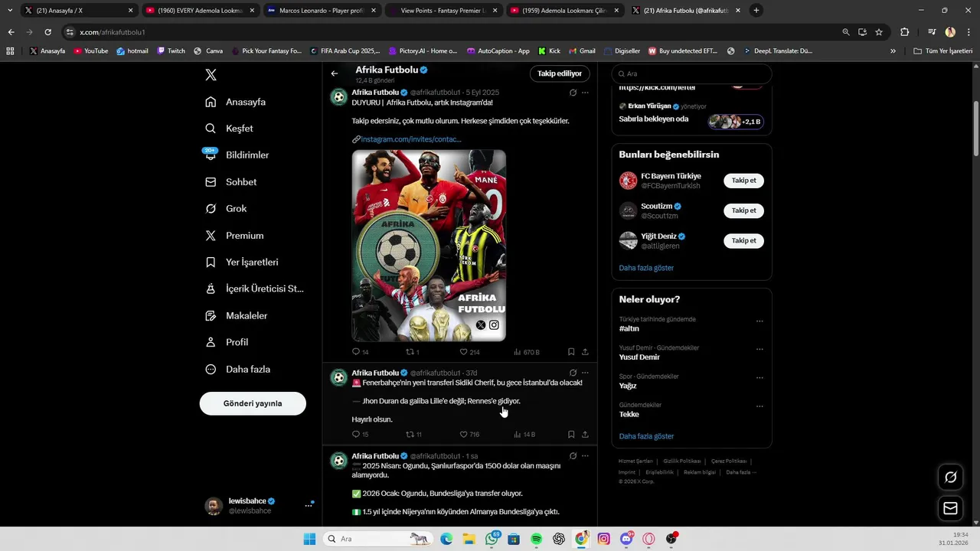The width and height of the screenshot is (980, 551).
Task: Open Bildirimler notifications
Action: [237, 155]
